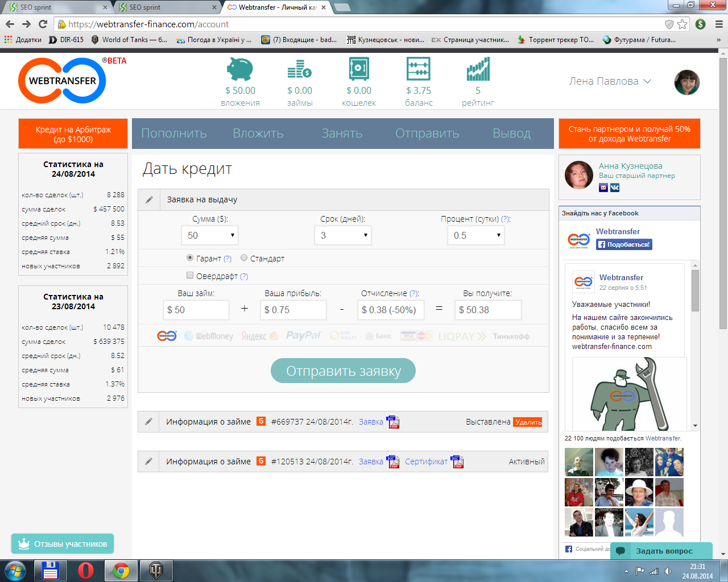The width and height of the screenshot is (728, 582).
Task: Click the Facebook Подобається button
Action: (624, 244)
